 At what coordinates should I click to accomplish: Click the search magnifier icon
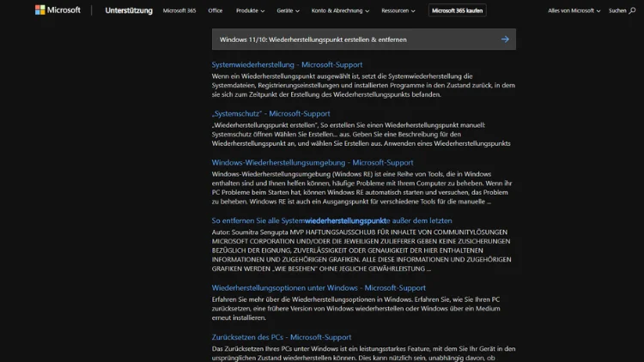click(632, 10)
